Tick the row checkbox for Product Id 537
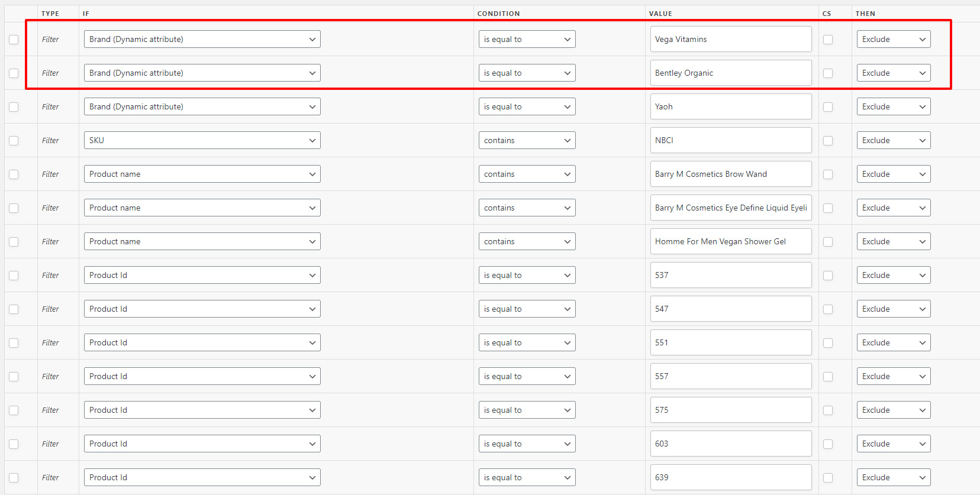The height and width of the screenshot is (495, 980). [x=14, y=276]
